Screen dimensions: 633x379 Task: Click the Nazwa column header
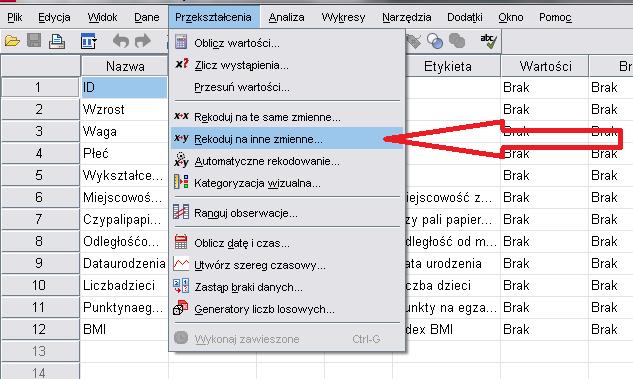tap(125, 66)
